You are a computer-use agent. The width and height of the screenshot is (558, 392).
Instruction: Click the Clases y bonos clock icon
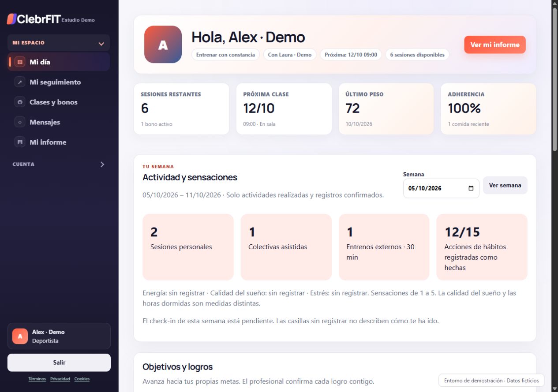click(x=20, y=102)
